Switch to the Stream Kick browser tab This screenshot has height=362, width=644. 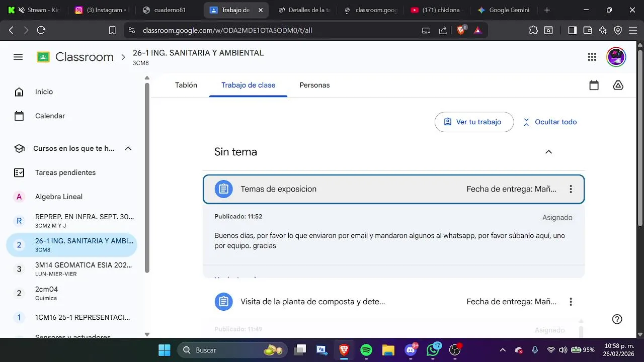(x=34, y=10)
